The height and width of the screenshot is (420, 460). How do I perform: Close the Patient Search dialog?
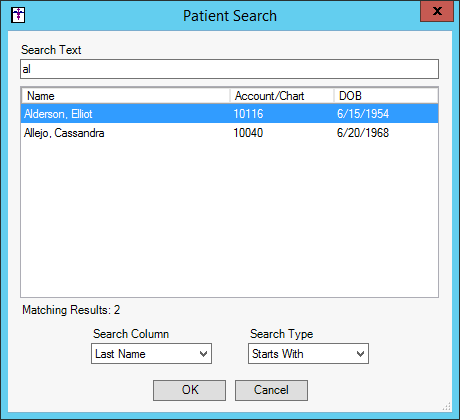point(437,11)
